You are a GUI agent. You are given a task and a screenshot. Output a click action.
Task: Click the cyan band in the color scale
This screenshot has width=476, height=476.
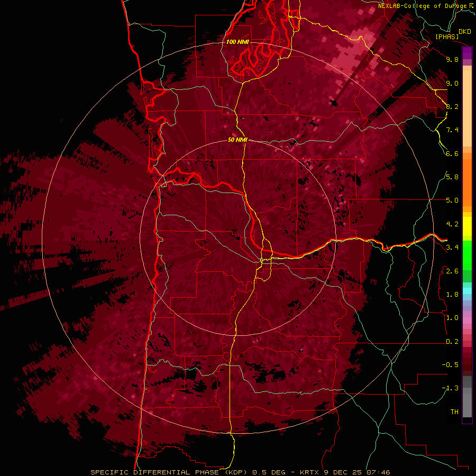click(x=467, y=291)
